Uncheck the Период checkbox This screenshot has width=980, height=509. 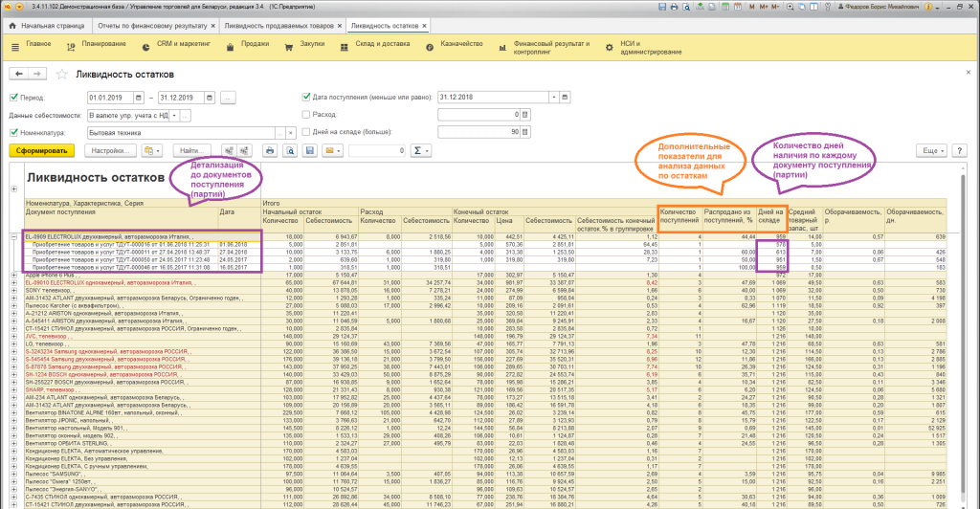coord(13,98)
